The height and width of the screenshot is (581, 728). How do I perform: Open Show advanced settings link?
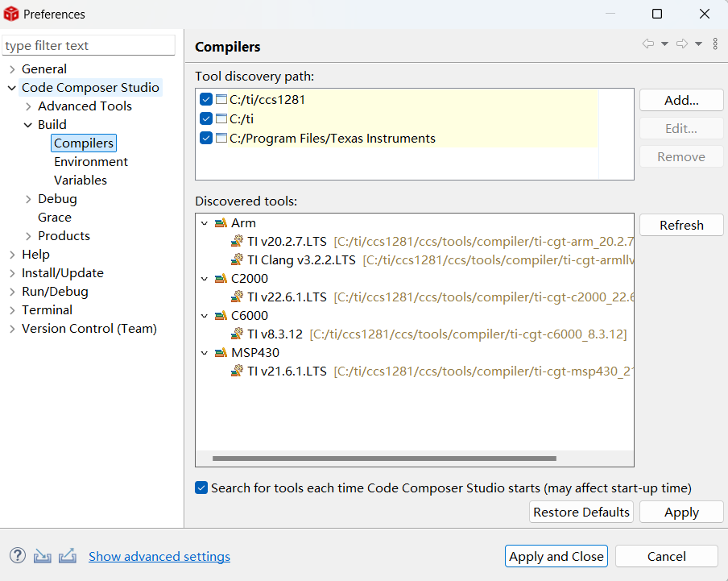click(x=159, y=556)
